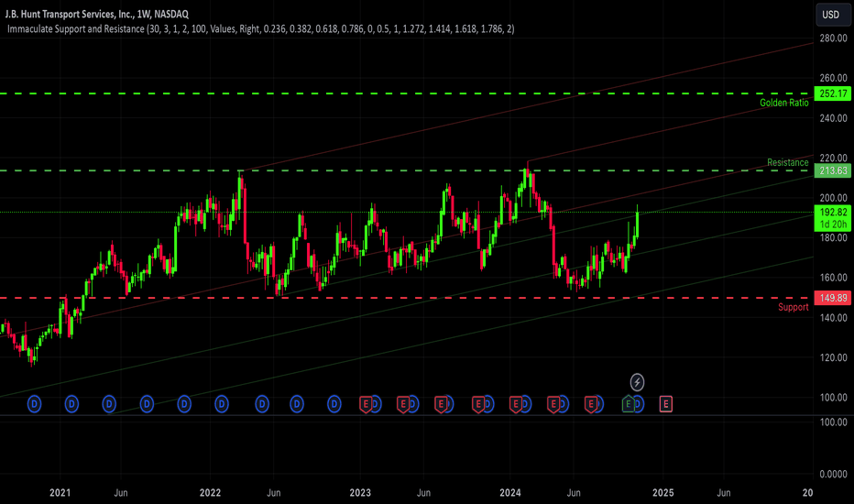Click the 200.00 price axis value
This screenshot has height=504, width=854.
pos(833,198)
